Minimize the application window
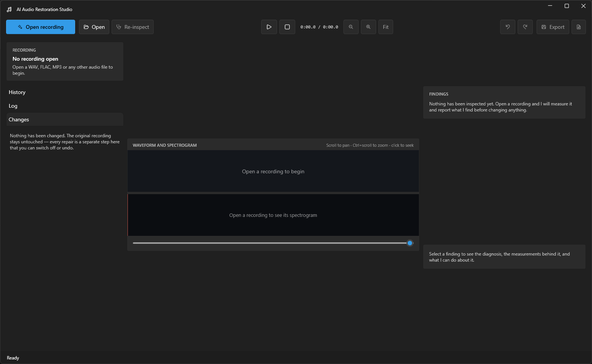Image resolution: width=592 pixels, height=364 pixels. [x=550, y=6]
